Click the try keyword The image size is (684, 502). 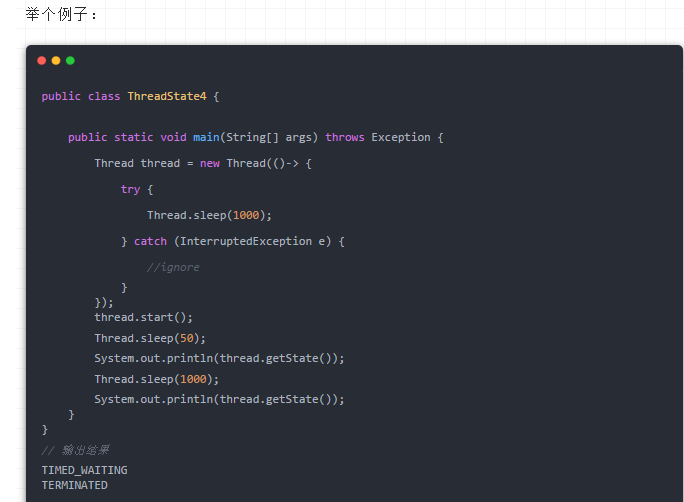[130, 189]
